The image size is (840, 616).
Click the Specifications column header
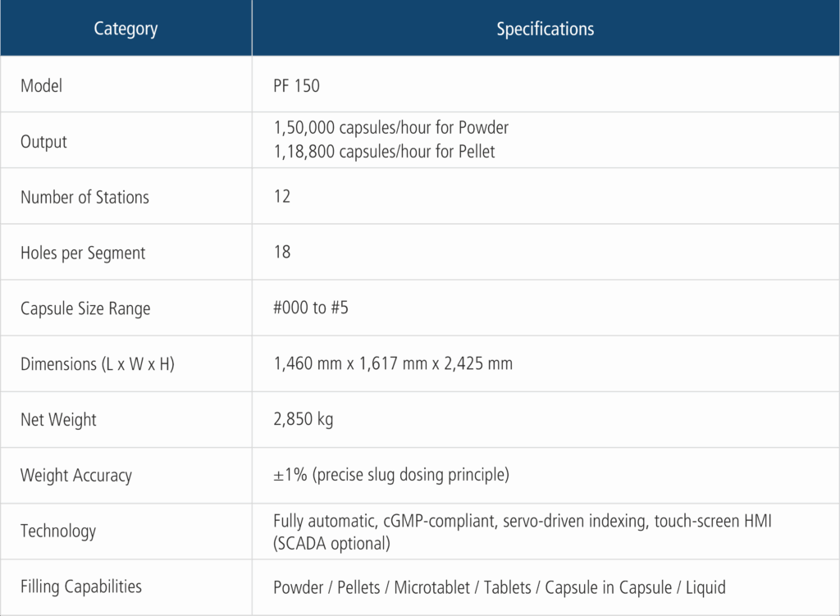(x=546, y=29)
